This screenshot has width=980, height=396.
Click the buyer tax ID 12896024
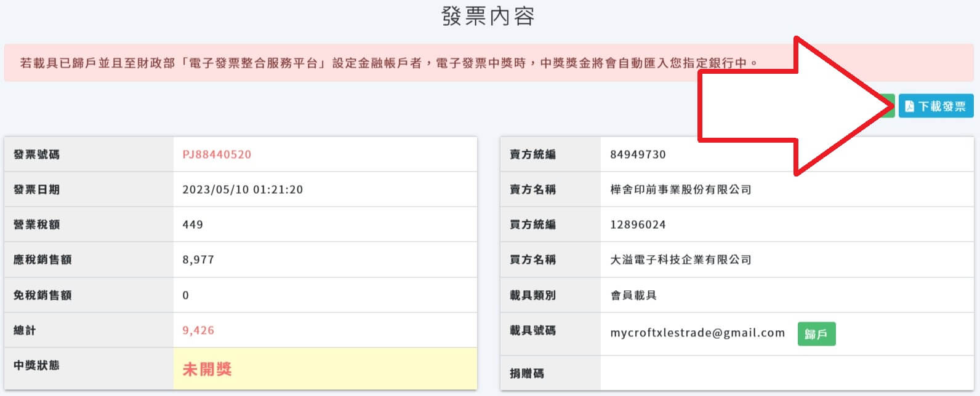(638, 224)
